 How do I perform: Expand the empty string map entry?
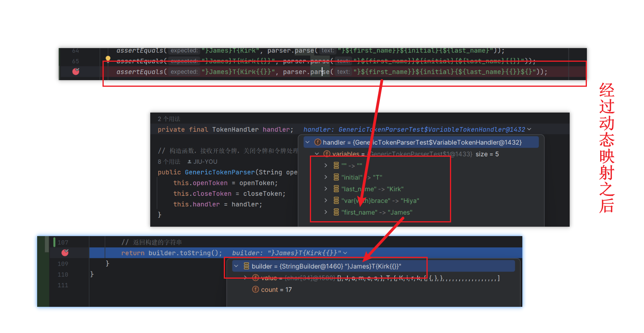coord(326,166)
